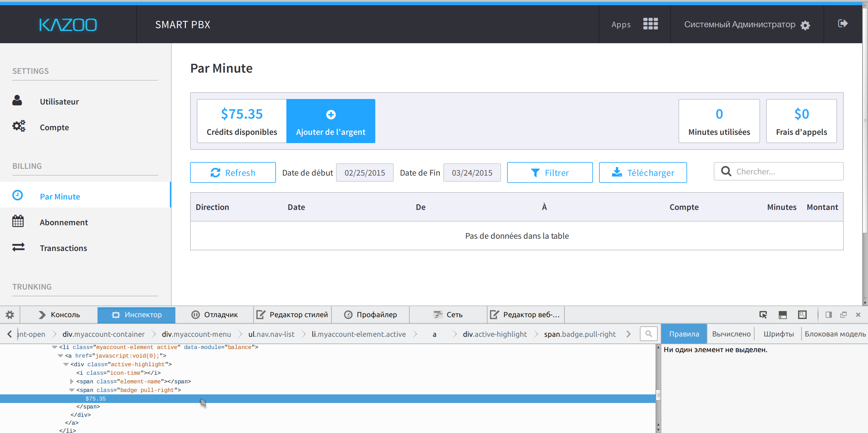The width and height of the screenshot is (868, 433).
Task: Click the Date de Fin field
Action: point(472,173)
